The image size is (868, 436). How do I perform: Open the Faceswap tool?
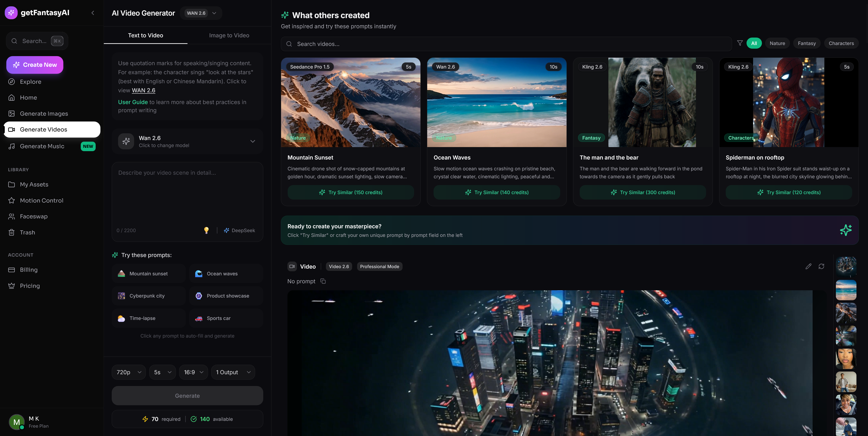pos(34,216)
